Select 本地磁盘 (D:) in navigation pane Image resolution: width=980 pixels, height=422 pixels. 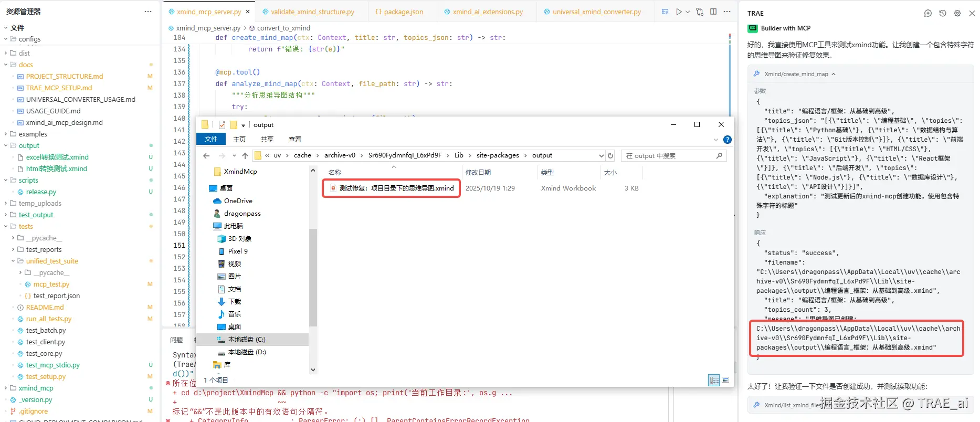pos(247,352)
